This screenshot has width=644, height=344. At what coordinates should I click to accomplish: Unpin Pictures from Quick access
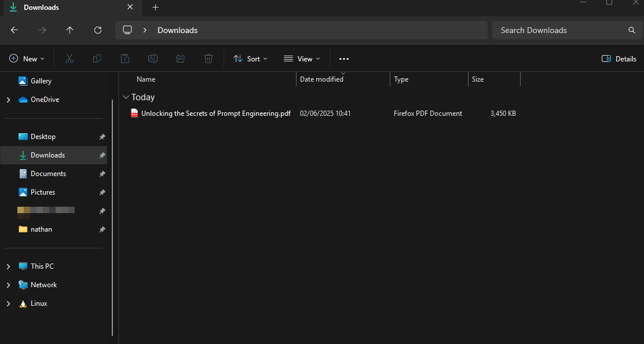point(102,192)
